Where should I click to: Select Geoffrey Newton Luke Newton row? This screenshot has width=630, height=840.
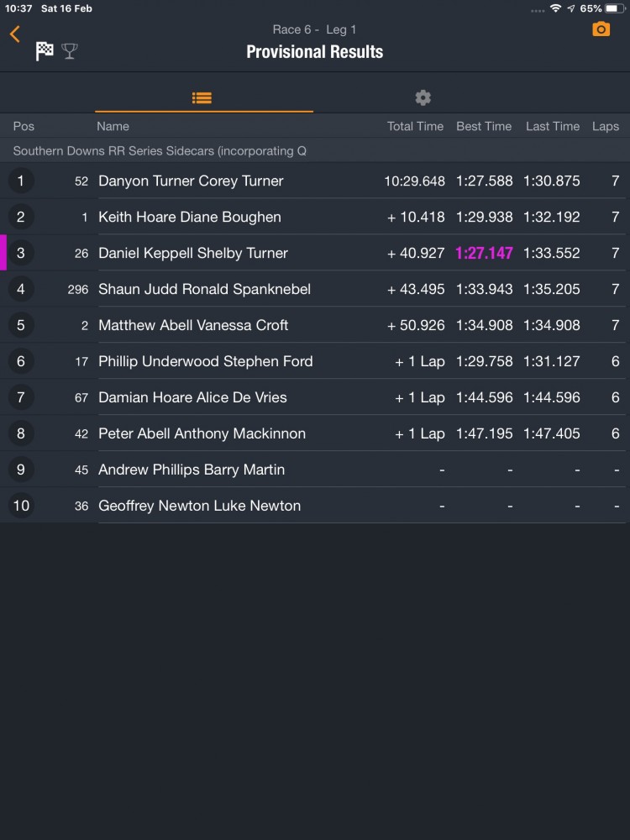coord(199,506)
